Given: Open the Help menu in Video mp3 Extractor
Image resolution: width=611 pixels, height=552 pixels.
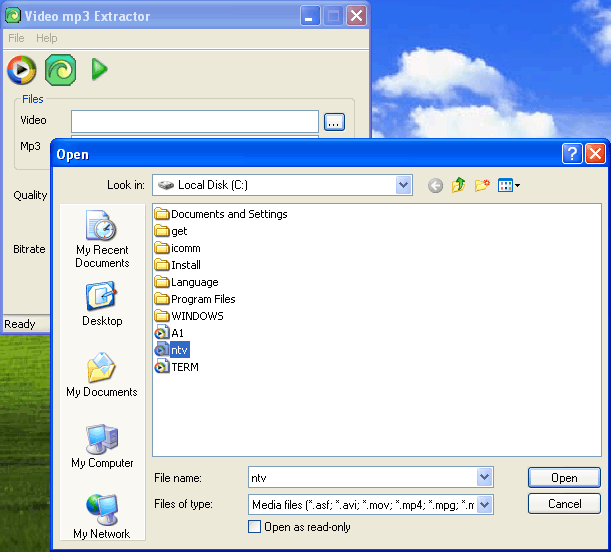Looking at the screenshot, I should pyautogui.click(x=46, y=38).
